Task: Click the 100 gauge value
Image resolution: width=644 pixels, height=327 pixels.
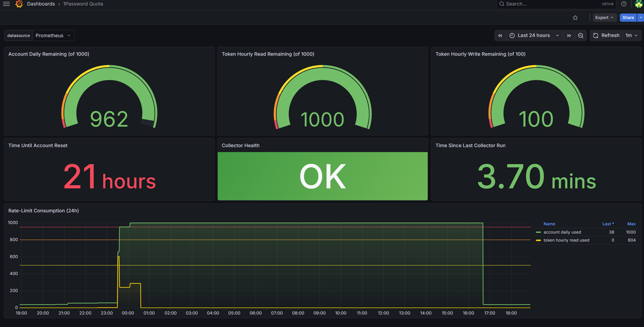Action: pyautogui.click(x=536, y=119)
